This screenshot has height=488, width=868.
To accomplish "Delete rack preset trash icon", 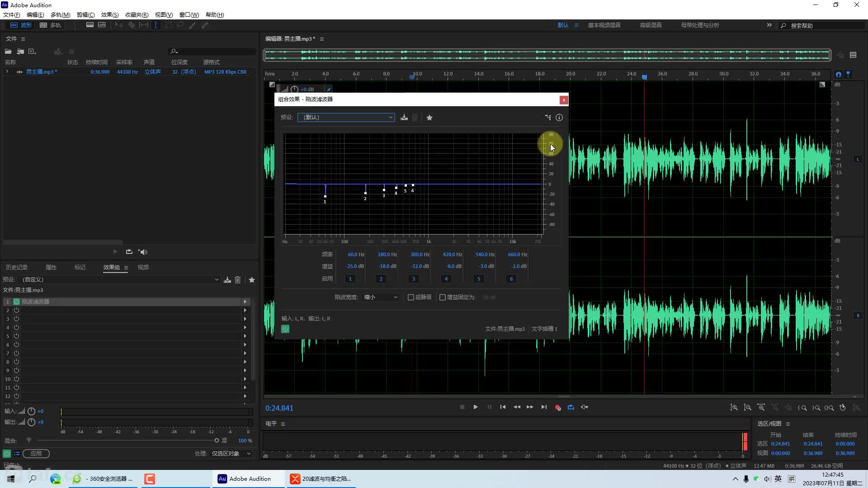I will point(238,280).
